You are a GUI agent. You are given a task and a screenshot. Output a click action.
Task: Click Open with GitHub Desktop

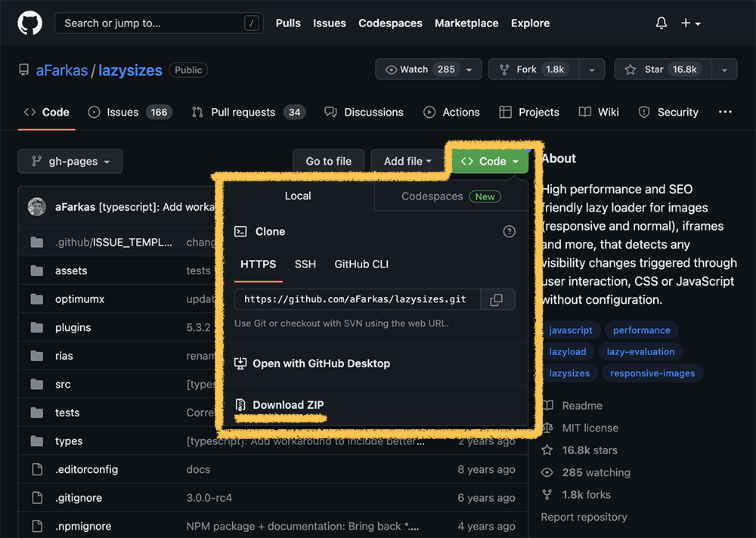click(x=312, y=363)
